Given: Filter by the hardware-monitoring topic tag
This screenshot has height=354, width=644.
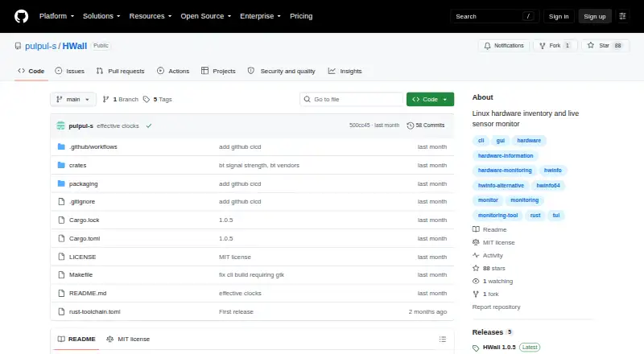Looking at the screenshot, I should (x=505, y=170).
